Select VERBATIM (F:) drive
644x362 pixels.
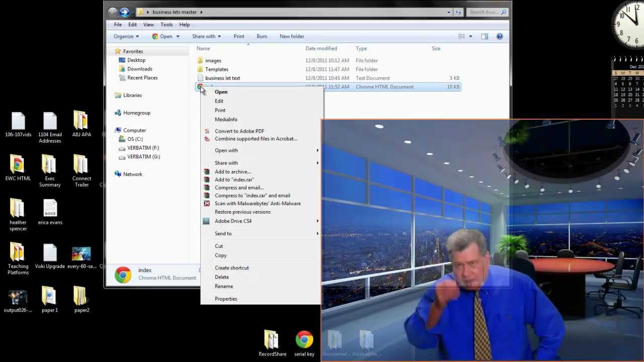click(143, 148)
